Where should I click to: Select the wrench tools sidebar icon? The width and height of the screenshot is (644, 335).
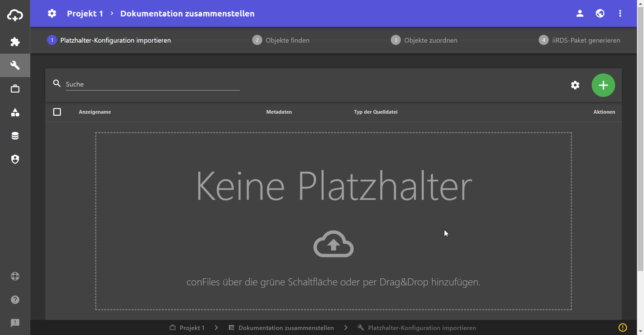(x=15, y=65)
